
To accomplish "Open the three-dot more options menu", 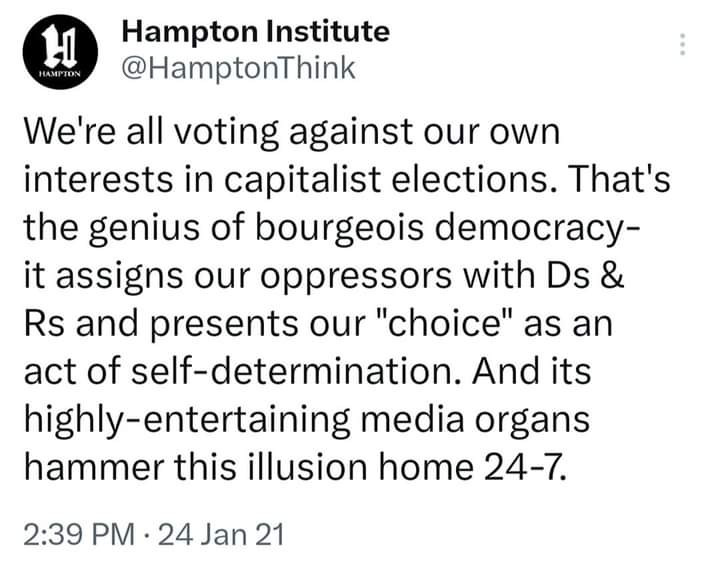I will 681,45.
